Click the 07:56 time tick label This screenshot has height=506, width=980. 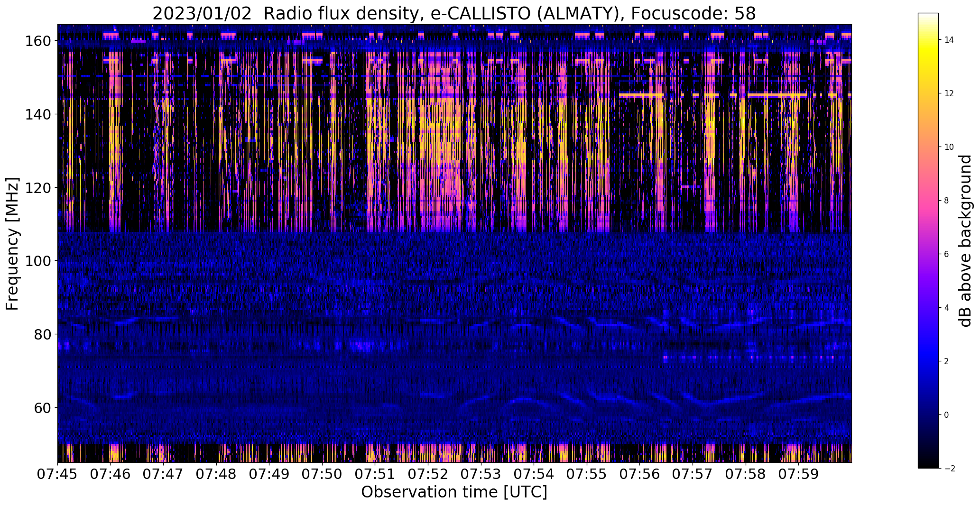pos(640,474)
